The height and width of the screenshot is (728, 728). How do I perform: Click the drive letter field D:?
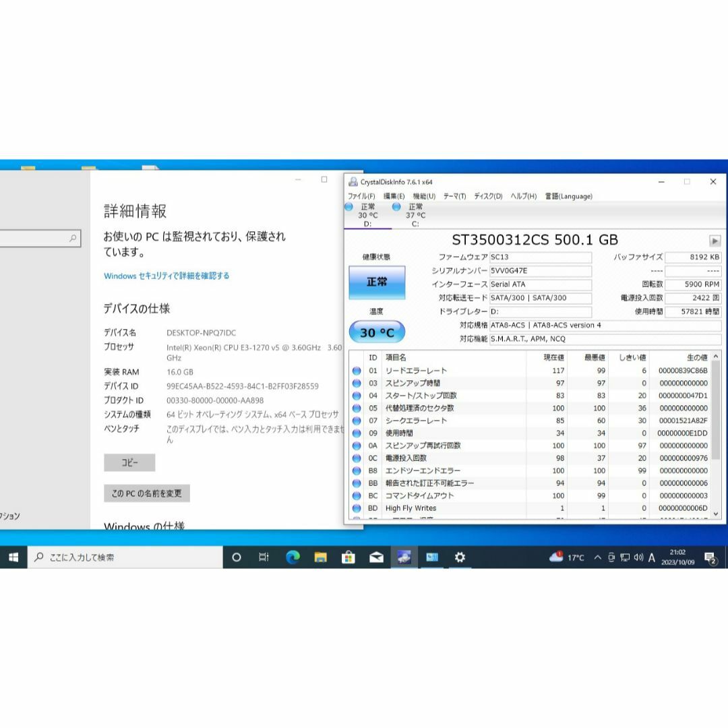coord(541,311)
